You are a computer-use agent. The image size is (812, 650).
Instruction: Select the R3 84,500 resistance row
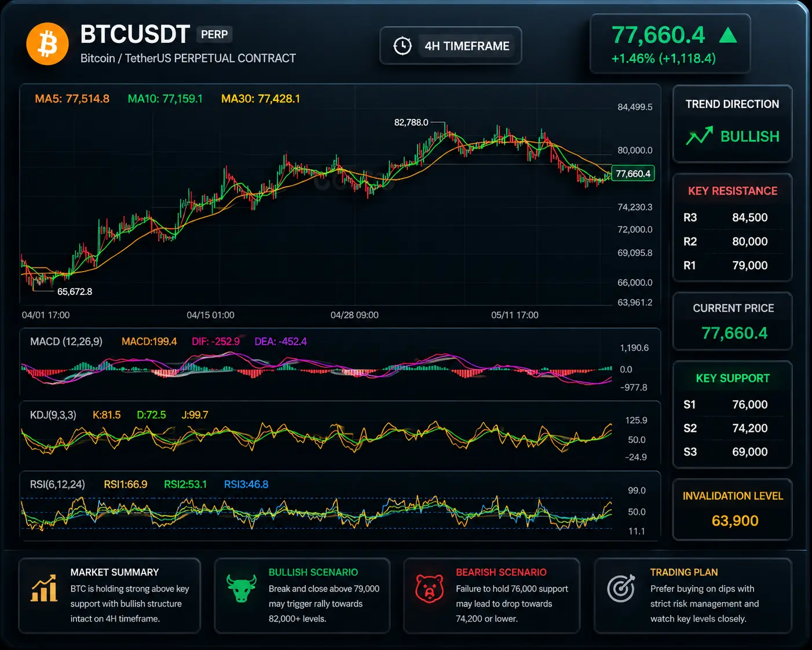[732, 218]
